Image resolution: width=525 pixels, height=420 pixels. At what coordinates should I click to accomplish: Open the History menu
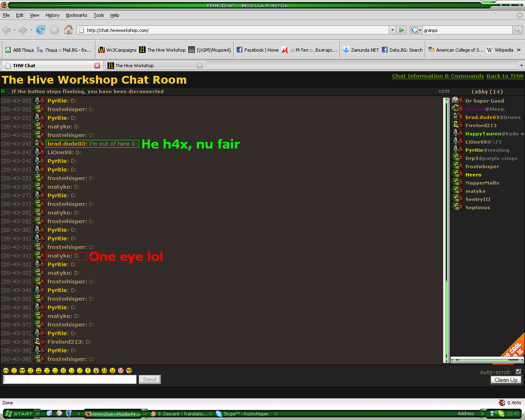click(52, 15)
